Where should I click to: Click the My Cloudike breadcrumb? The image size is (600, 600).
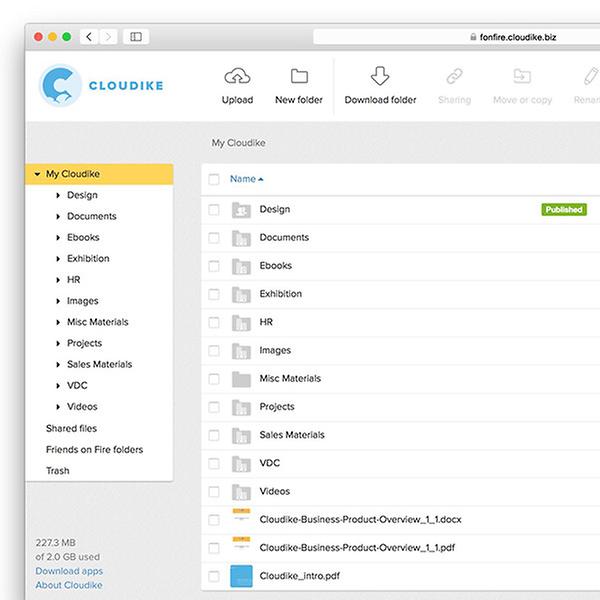coord(238,143)
